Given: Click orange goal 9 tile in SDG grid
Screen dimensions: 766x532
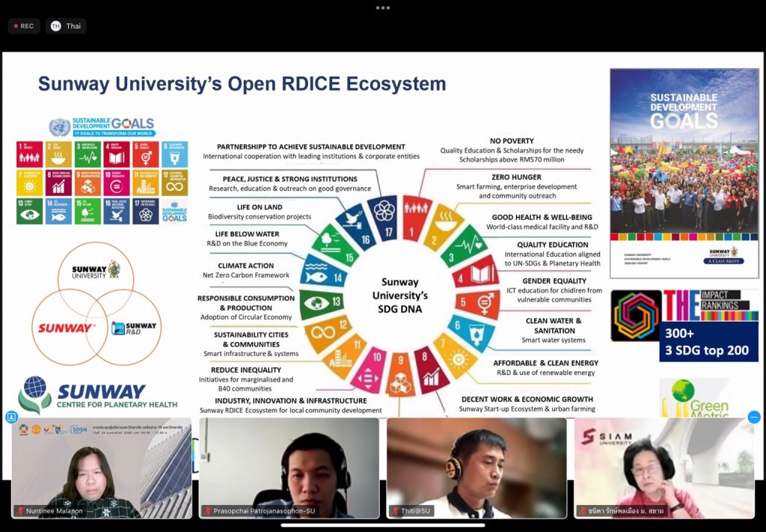Looking at the screenshot, I should (88, 183).
